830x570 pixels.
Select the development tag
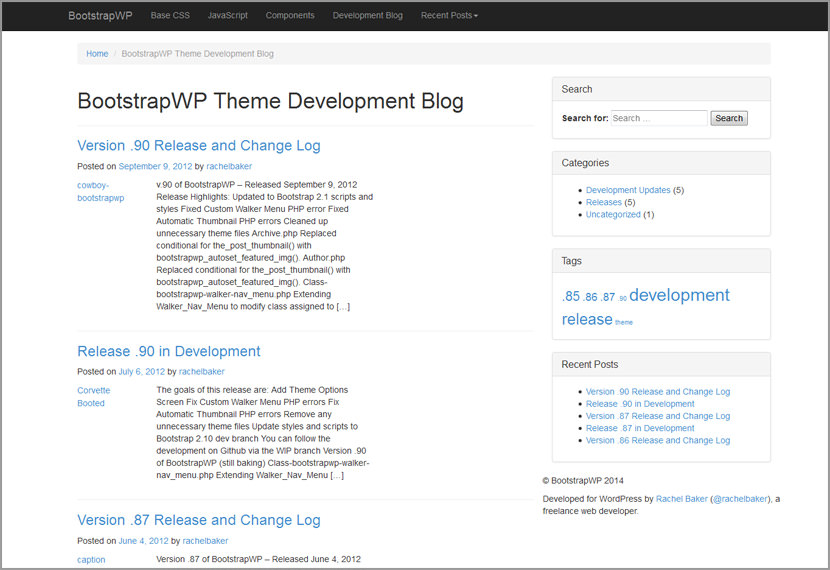[x=679, y=295]
